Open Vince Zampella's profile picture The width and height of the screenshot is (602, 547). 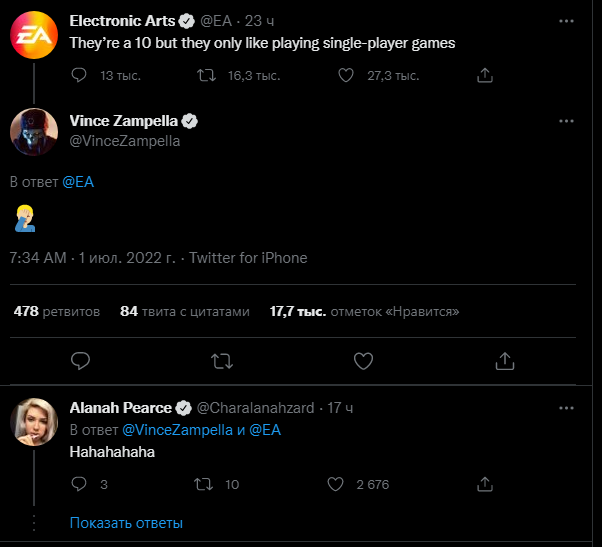coord(33,130)
